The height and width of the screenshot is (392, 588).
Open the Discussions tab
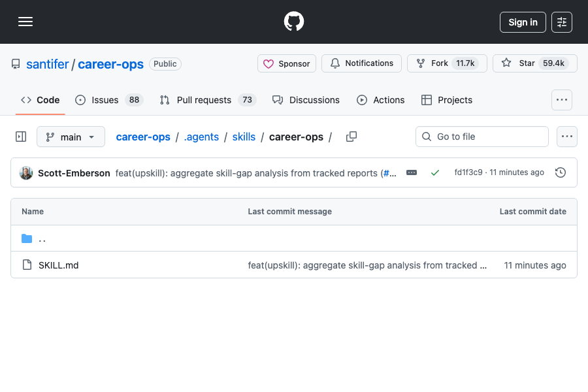[x=306, y=100]
